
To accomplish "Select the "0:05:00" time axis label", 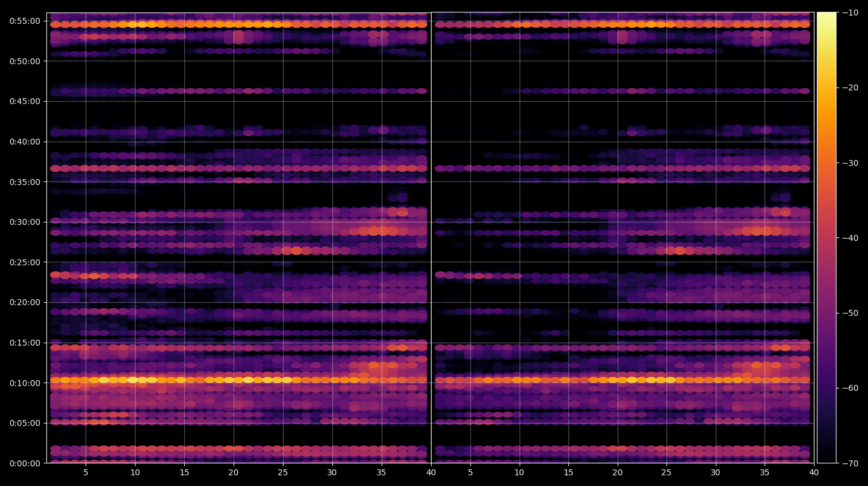I will tap(25, 424).
